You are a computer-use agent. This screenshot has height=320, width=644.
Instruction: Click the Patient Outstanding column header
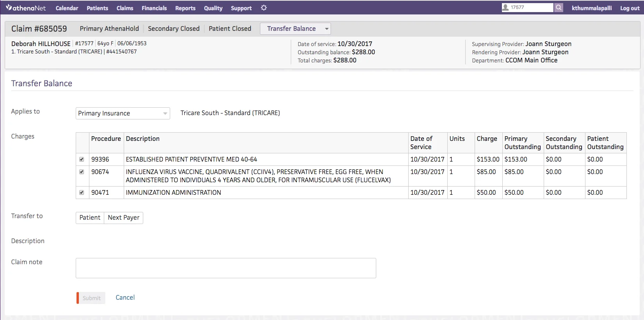coord(605,143)
